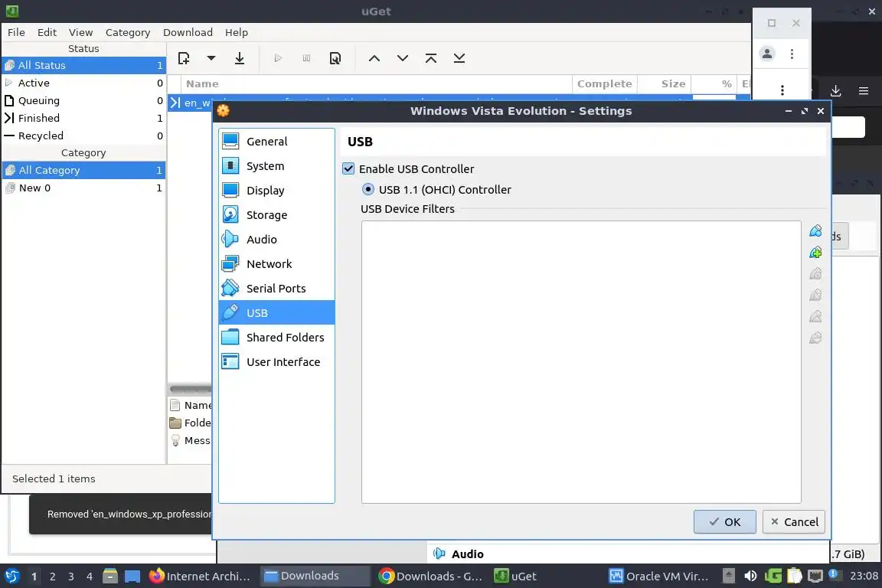Sort uGet list by Name column
The width and height of the screenshot is (882, 588).
(x=377, y=84)
